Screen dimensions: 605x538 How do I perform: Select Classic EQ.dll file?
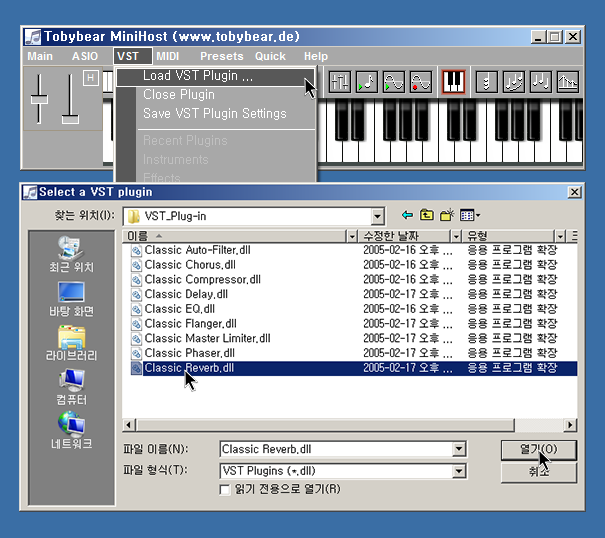coord(173,309)
